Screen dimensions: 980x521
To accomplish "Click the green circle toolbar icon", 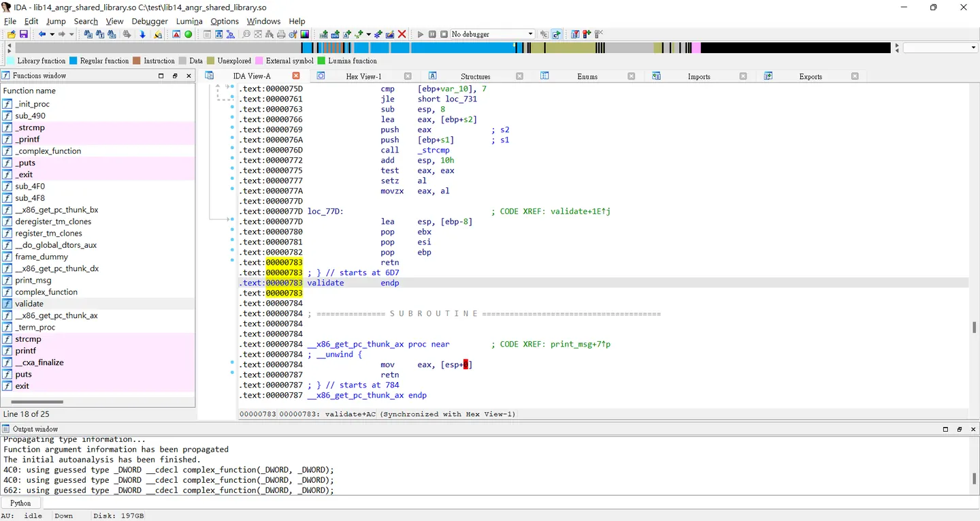I will click(189, 34).
